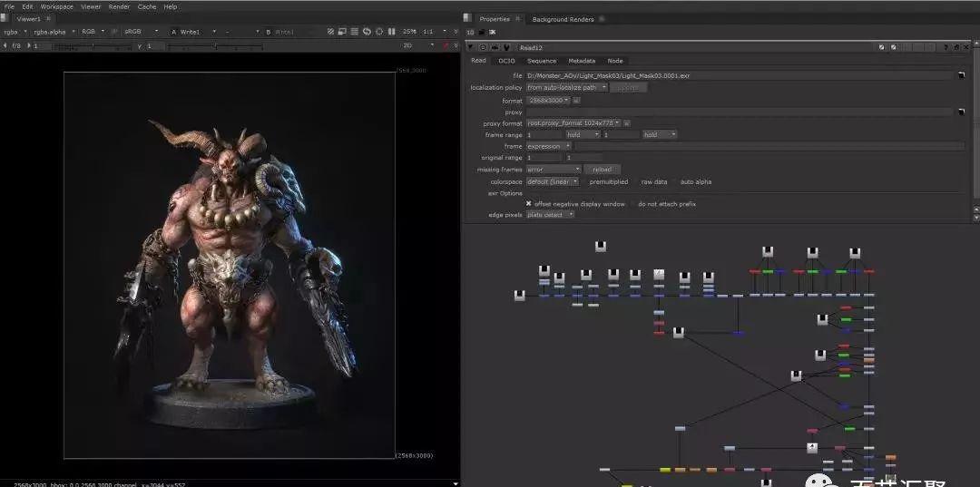Open the Render menu
The width and height of the screenshot is (980, 487).
[120, 6]
